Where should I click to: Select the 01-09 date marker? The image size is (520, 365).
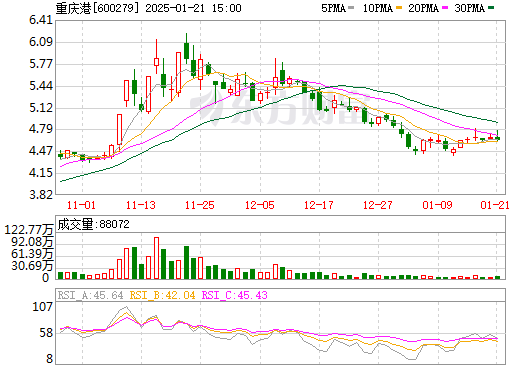(x=437, y=205)
